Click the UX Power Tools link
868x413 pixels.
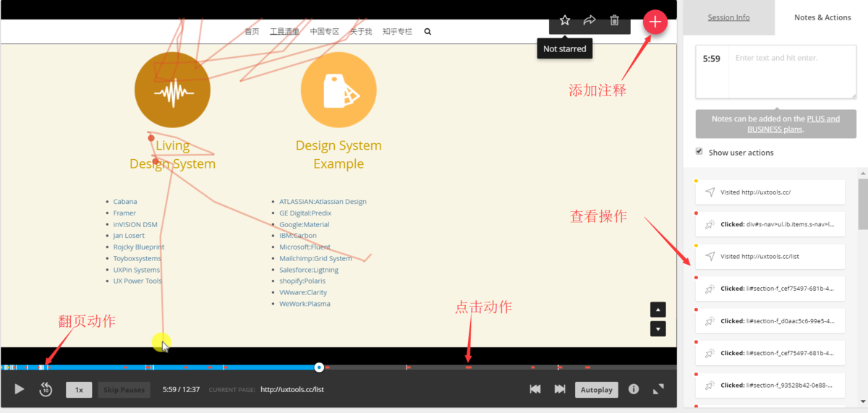137,281
